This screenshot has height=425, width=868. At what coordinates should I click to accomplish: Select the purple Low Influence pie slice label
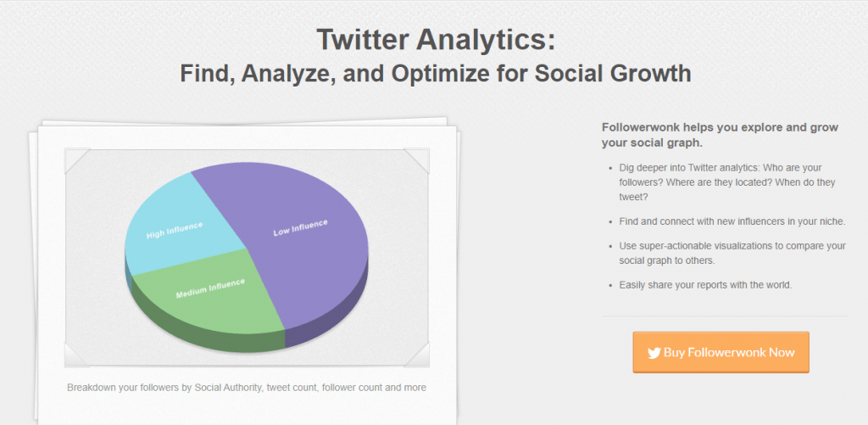click(x=301, y=227)
